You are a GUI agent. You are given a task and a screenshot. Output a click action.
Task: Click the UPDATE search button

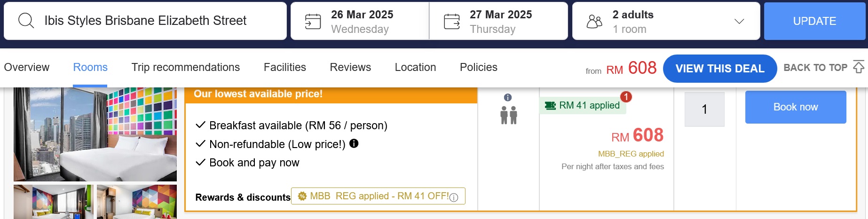[814, 21]
